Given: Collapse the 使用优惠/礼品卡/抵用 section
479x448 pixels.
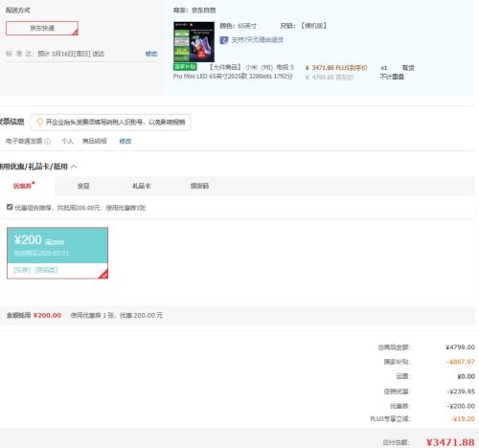Looking at the screenshot, I should [x=74, y=167].
